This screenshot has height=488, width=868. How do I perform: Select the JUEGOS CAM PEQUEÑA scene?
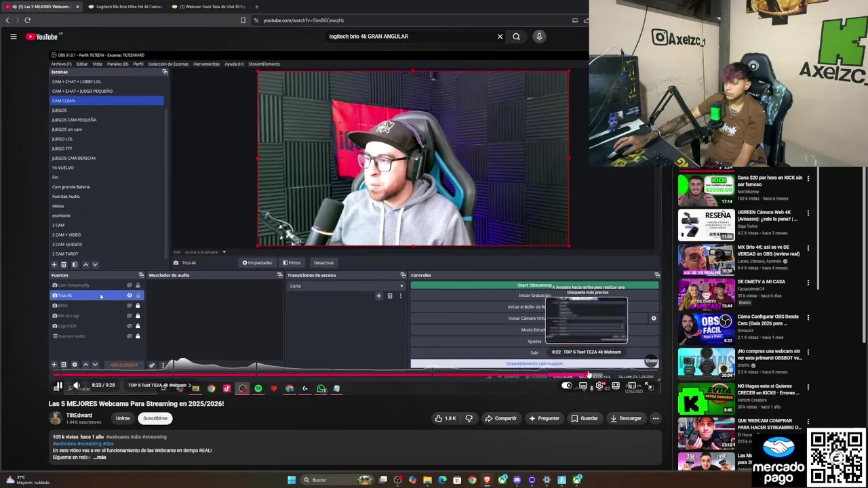(74, 120)
